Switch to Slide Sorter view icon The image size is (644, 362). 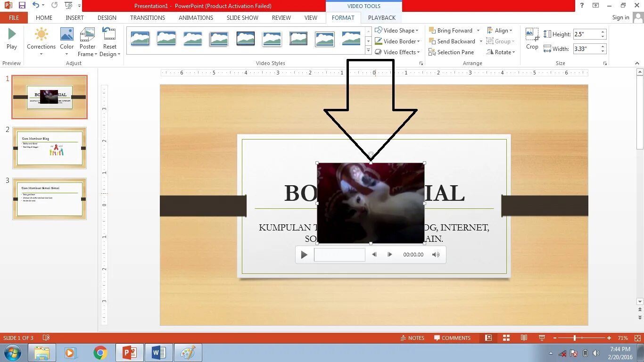point(506,338)
